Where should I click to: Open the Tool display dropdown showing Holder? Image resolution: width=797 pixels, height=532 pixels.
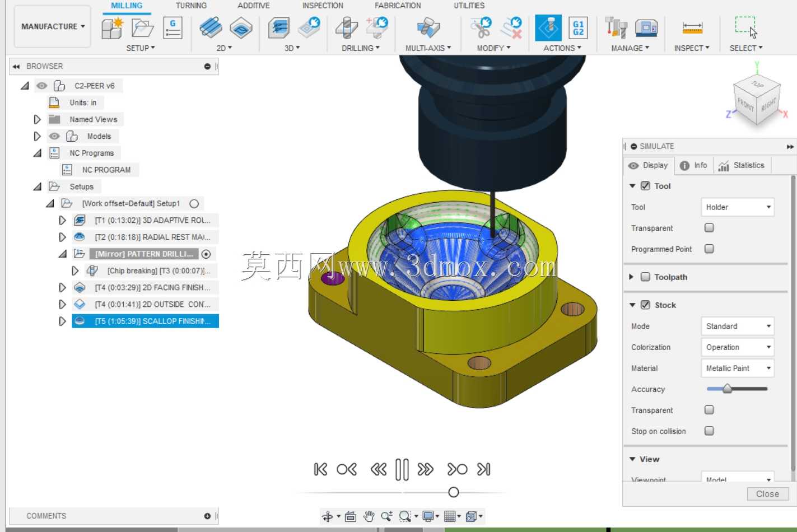click(x=738, y=207)
